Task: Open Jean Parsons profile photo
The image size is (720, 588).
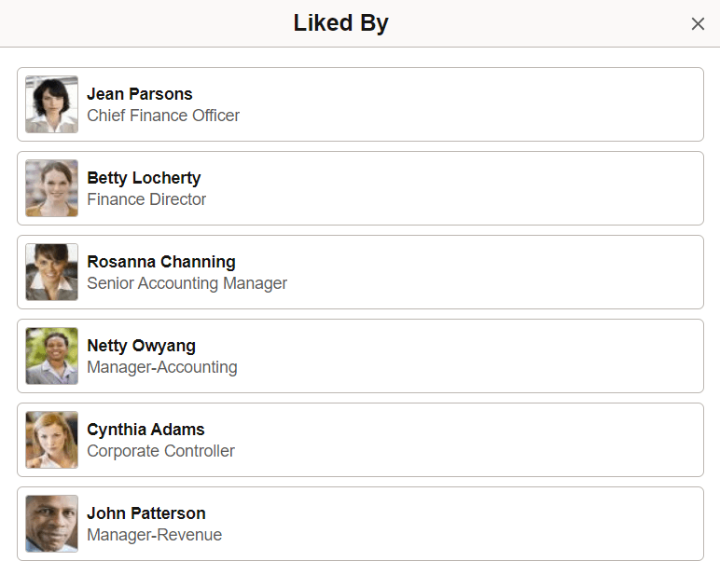Action: [x=52, y=104]
